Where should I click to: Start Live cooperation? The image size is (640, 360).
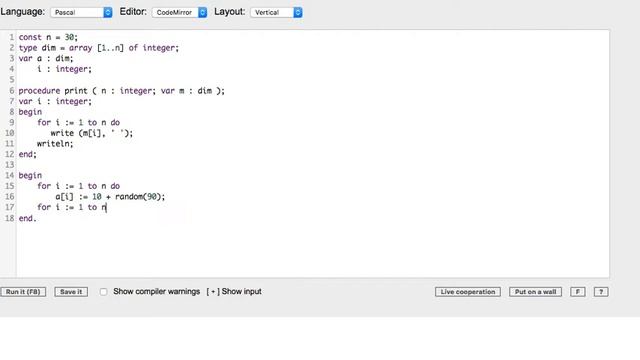coord(468,292)
